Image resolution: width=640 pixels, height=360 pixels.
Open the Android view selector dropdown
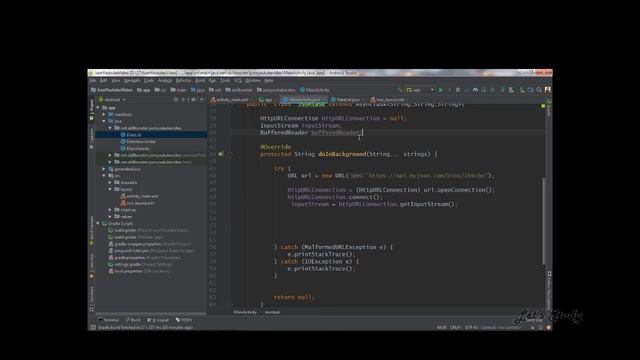click(x=113, y=100)
